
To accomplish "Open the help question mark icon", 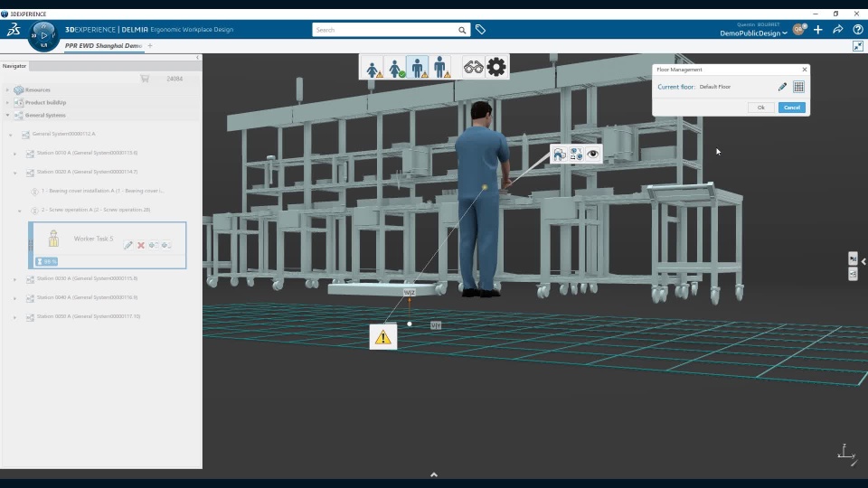I will pos(858,30).
